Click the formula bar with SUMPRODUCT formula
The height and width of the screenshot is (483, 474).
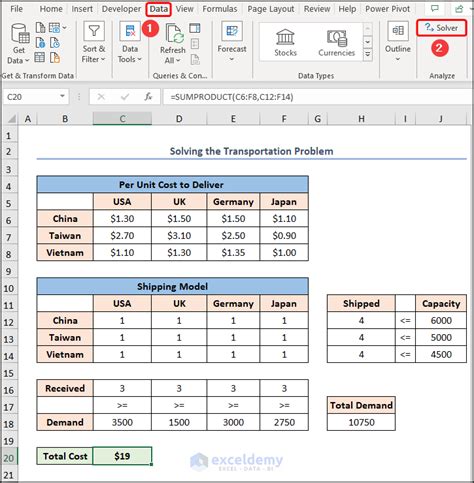tap(317, 97)
